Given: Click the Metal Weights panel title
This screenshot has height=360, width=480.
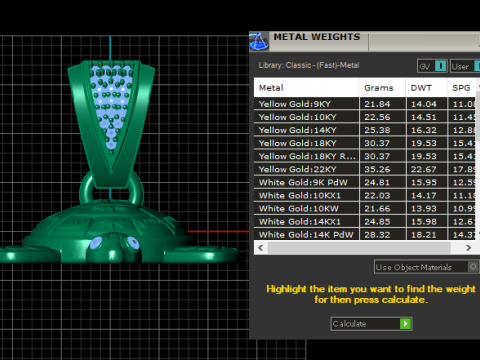Looking at the screenshot, I should (x=317, y=37).
